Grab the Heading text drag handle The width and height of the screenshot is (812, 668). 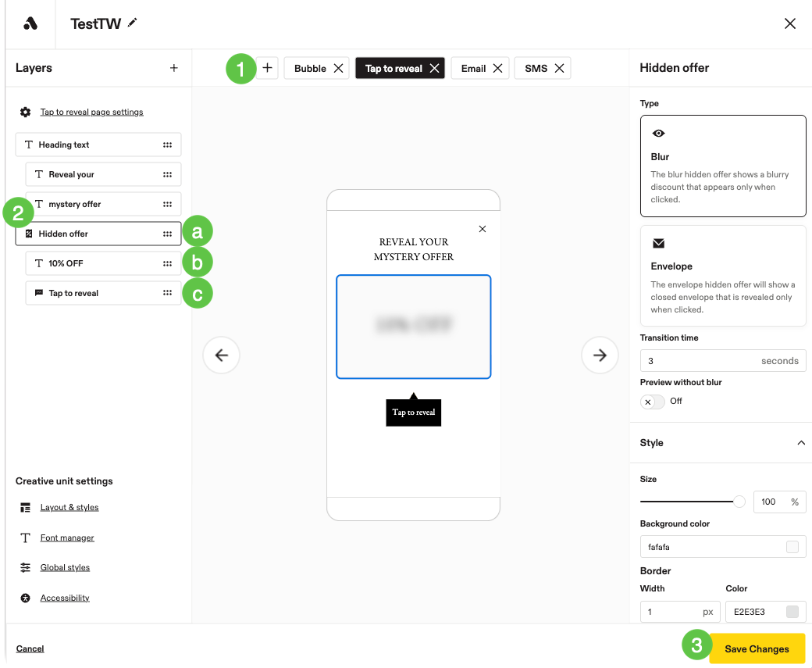[x=167, y=145]
